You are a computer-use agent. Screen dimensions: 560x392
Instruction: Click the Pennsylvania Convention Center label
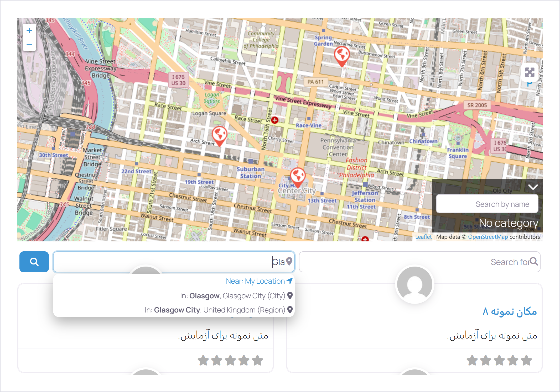coord(338,147)
